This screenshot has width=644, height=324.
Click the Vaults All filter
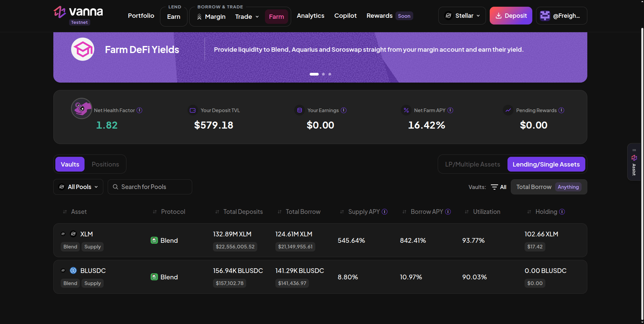tap(498, 187)
